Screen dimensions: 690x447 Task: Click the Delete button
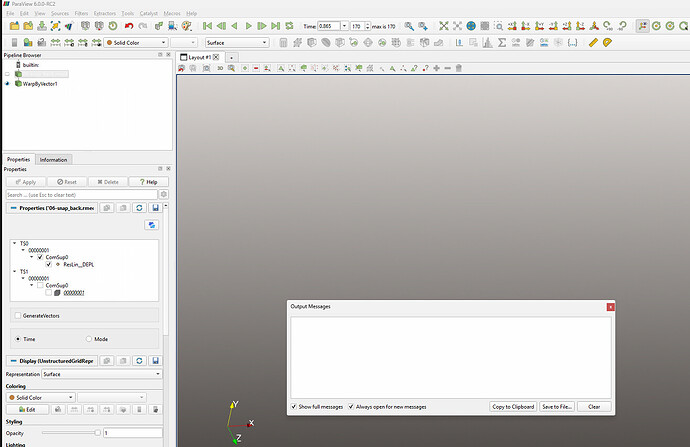pos(108,182)
